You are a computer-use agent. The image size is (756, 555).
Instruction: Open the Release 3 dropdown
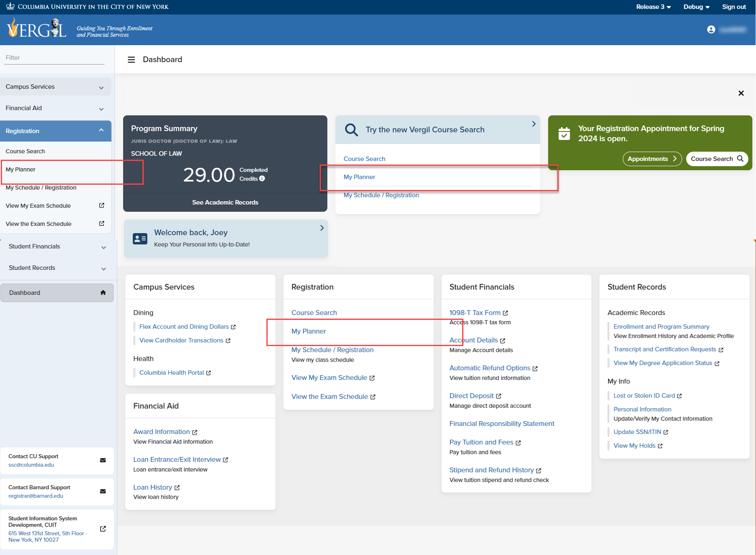pos(653,7)
